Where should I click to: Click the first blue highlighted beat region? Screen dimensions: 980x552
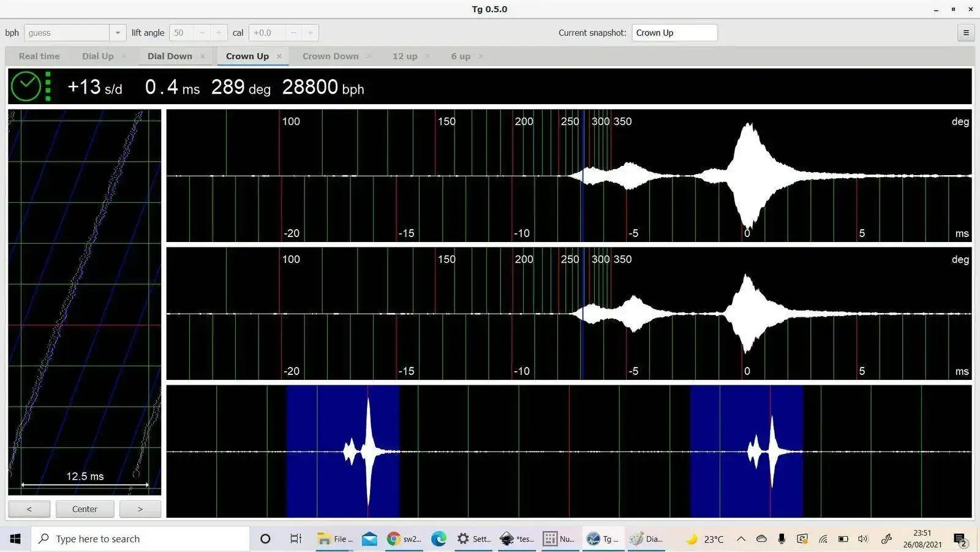[x=342, y=452]
